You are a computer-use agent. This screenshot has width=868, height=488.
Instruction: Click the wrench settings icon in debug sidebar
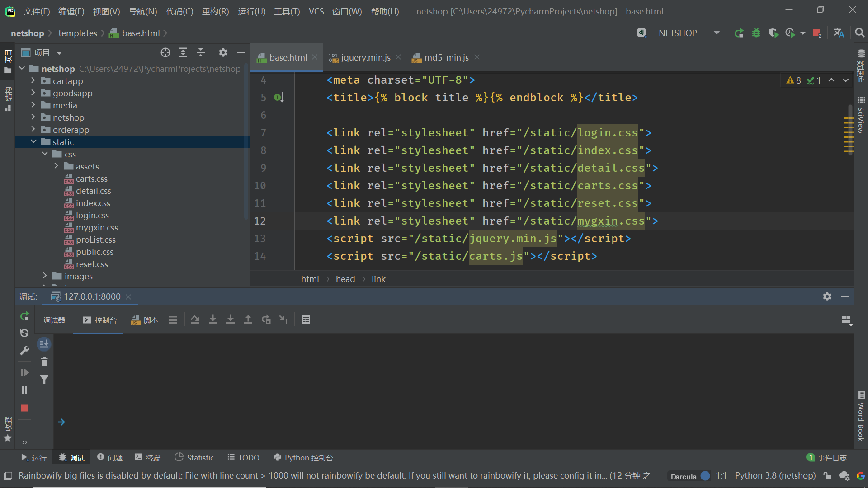[24, 351]
